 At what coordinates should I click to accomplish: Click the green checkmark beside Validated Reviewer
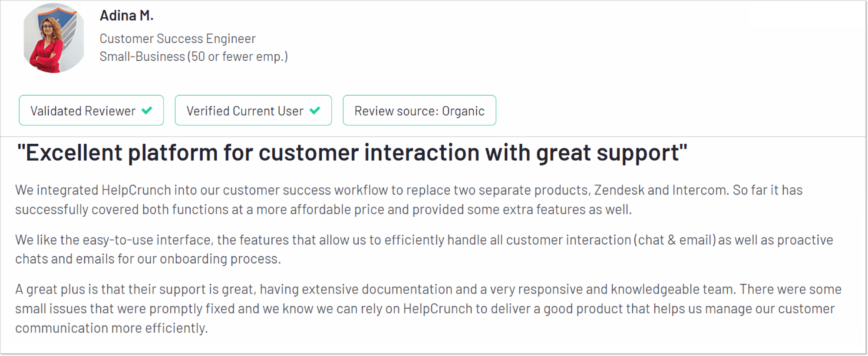tap(147, 110)
